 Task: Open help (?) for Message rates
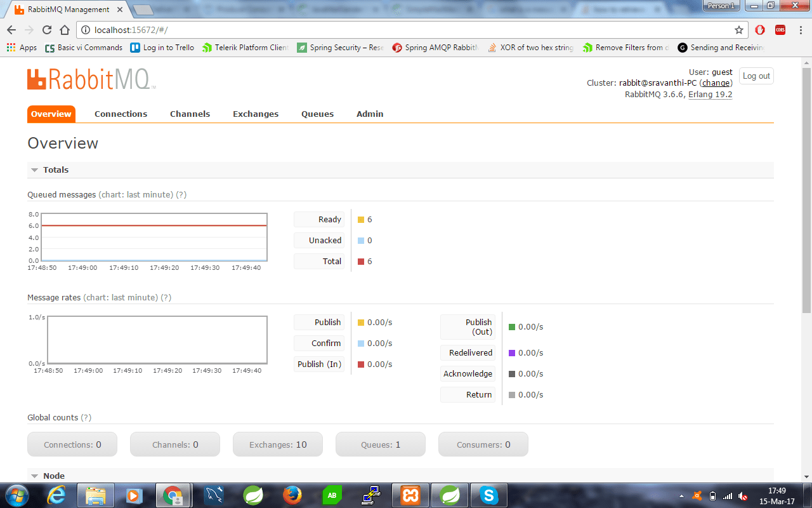pyautogui.click(x=166, y=297)
